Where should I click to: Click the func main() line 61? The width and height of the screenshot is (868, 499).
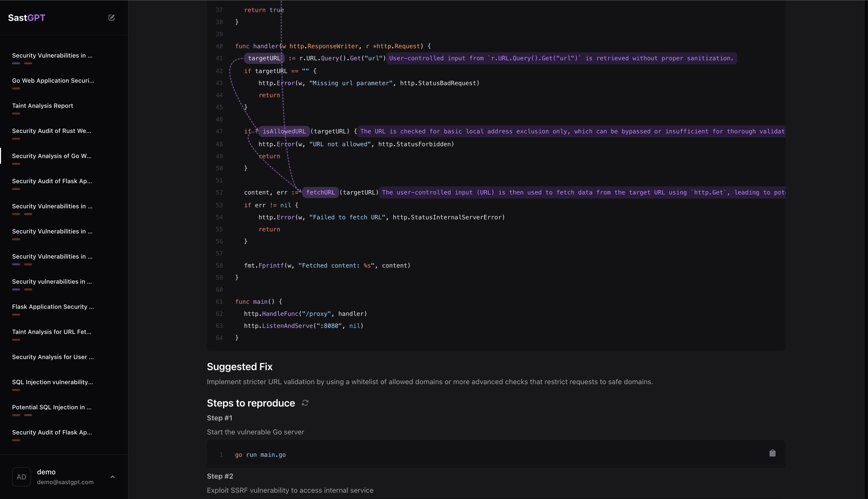[x=259, y=302]
